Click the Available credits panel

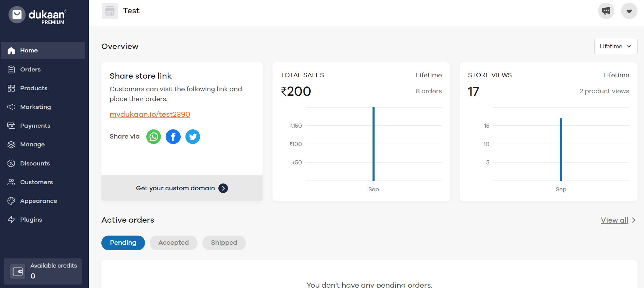coord(43,271)
